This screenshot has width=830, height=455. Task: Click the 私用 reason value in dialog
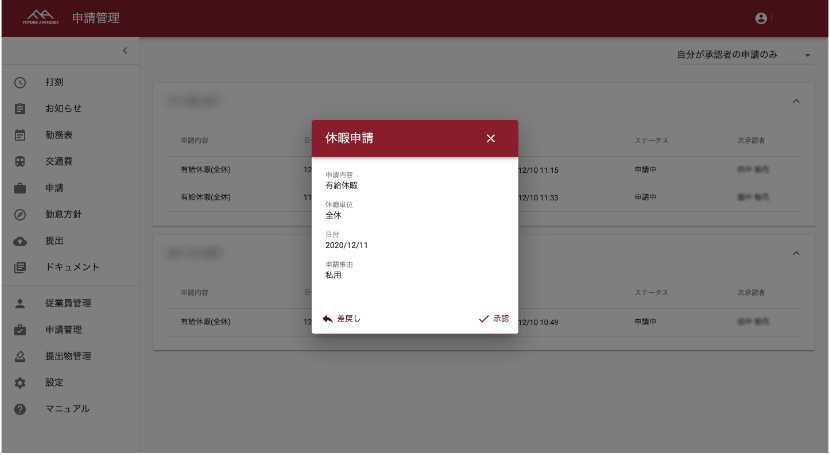click(333, 276)
